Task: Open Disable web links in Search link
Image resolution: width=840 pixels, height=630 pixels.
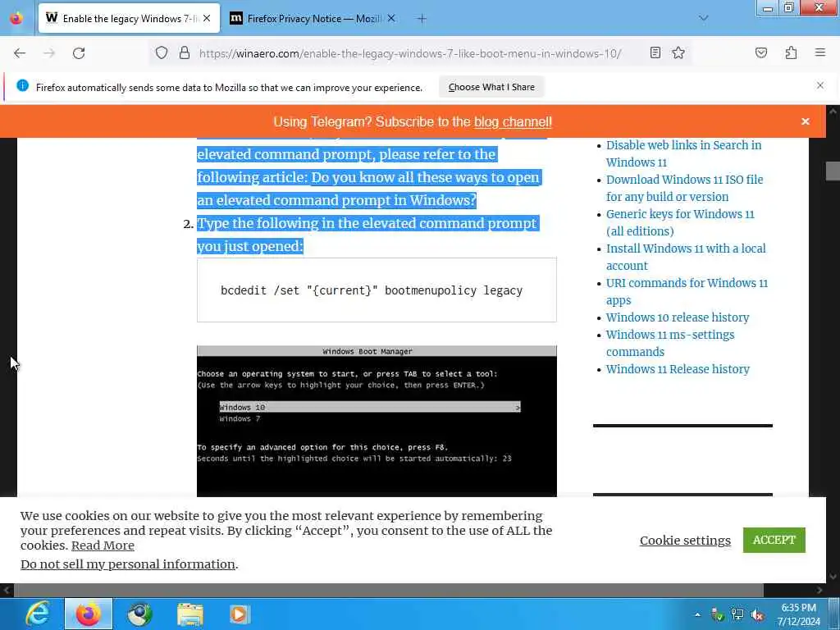Action: pos(683,153)
